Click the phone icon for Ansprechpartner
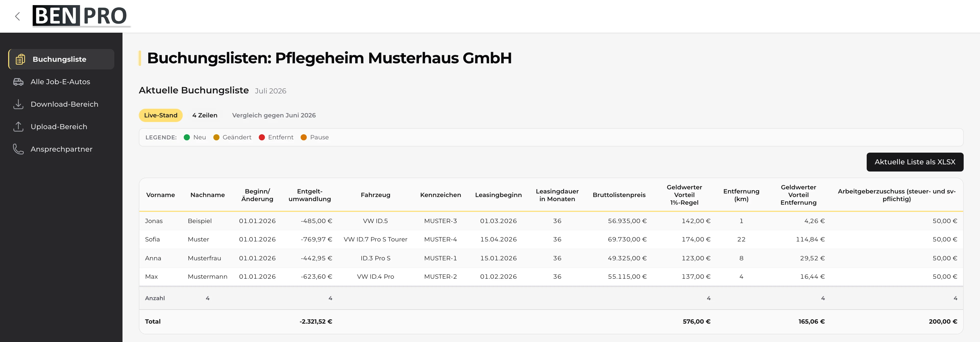 point(18,149)
